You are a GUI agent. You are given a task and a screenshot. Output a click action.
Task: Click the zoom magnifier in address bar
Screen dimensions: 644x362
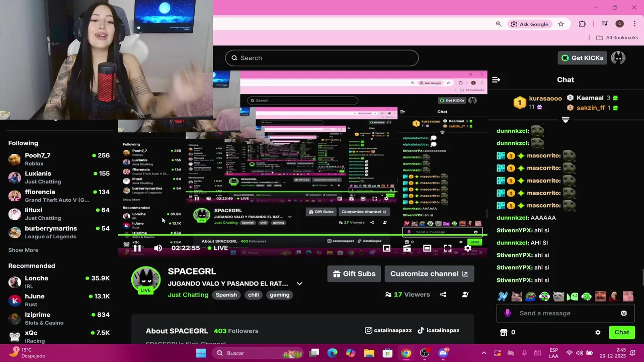coord(499,24)
